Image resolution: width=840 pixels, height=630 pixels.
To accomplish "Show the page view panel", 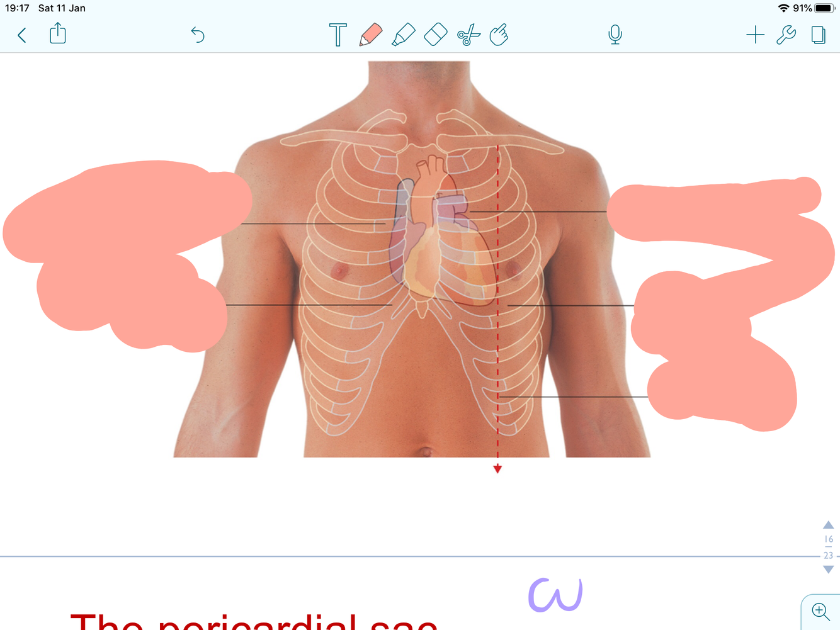I will (x=819, y=35).
